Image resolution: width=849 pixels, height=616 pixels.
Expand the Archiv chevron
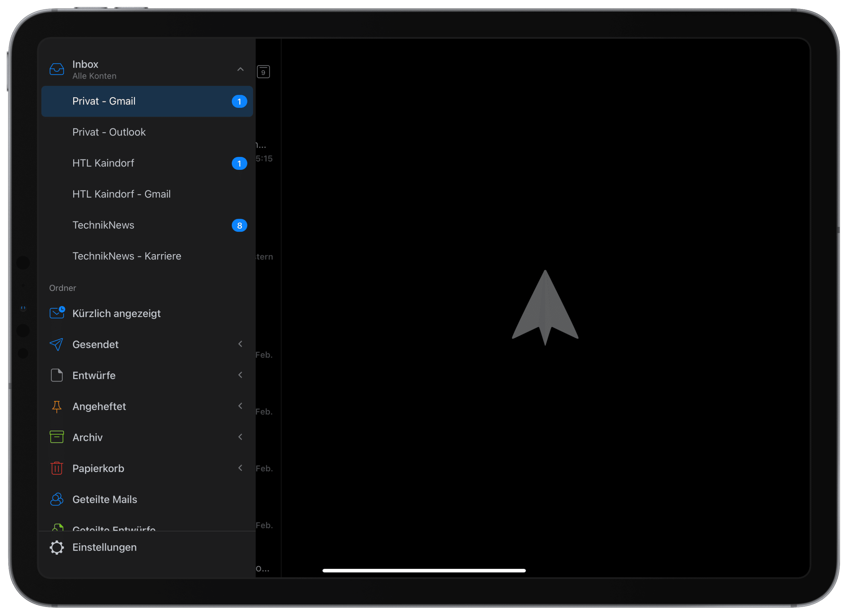pyautogui.click(x=240, y=438)
